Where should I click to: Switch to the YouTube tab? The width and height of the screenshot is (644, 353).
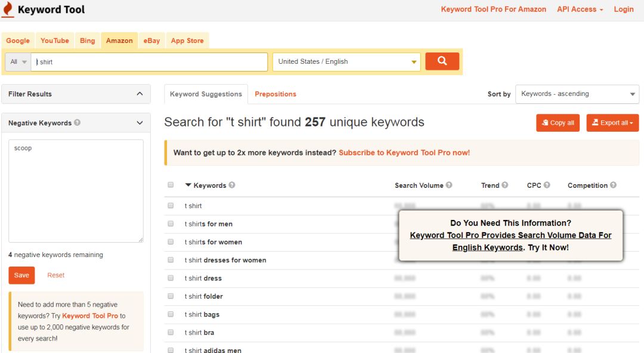(x=55, y=41)
